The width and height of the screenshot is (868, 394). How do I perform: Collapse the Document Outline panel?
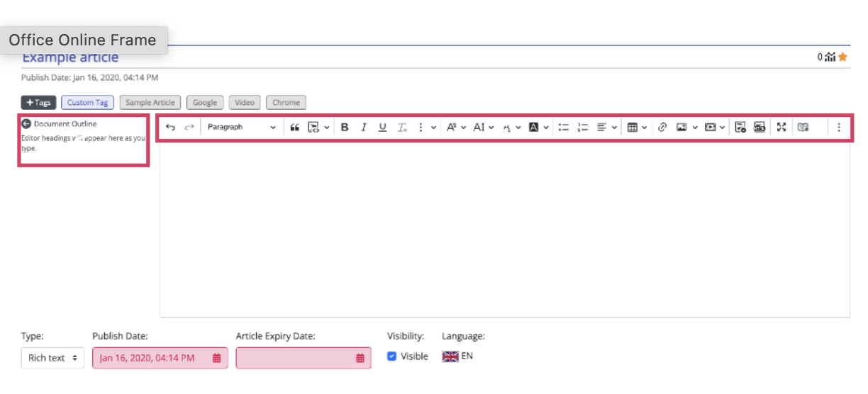click(x=27, y=124)
